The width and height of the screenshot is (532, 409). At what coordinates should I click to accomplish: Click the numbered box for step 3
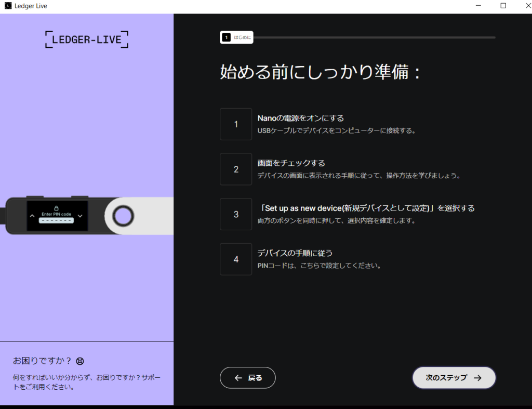[236, 214]
